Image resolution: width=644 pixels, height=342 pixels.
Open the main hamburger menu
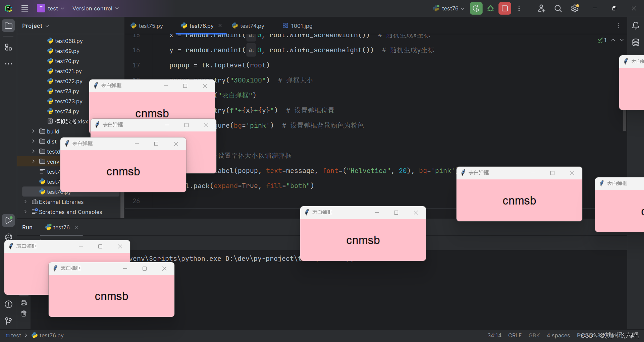25,8
